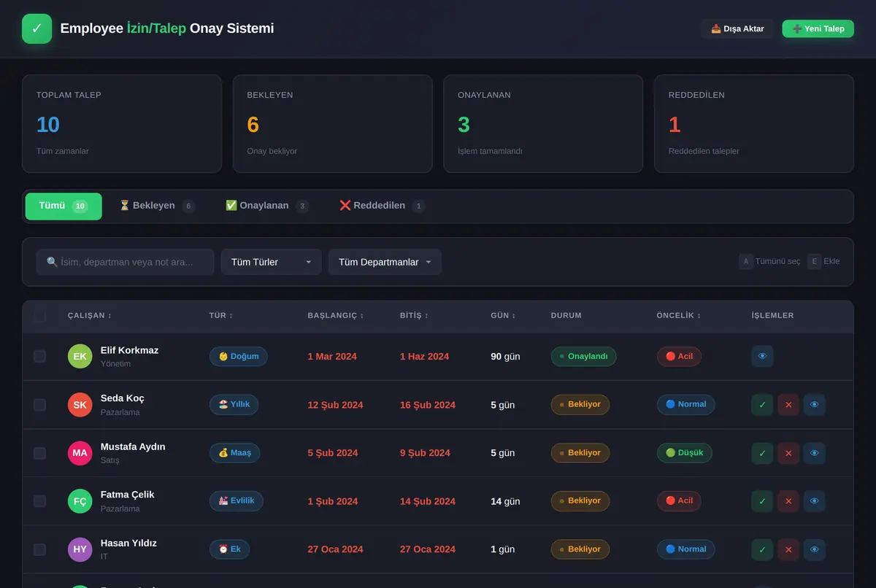This screenshot has height=588, width=876.
Task: Reject Seda Koç's leave request
Action: [x=788, y=405]
